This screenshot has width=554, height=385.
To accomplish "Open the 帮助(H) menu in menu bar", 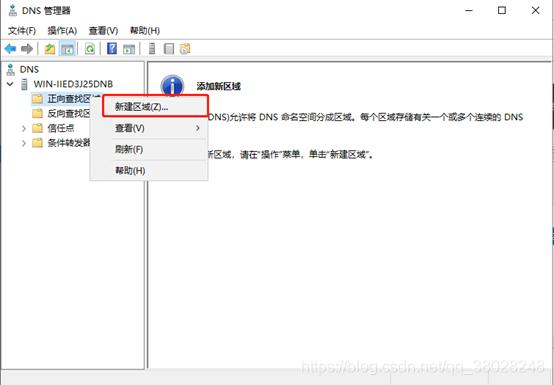I will pos(145,31).
